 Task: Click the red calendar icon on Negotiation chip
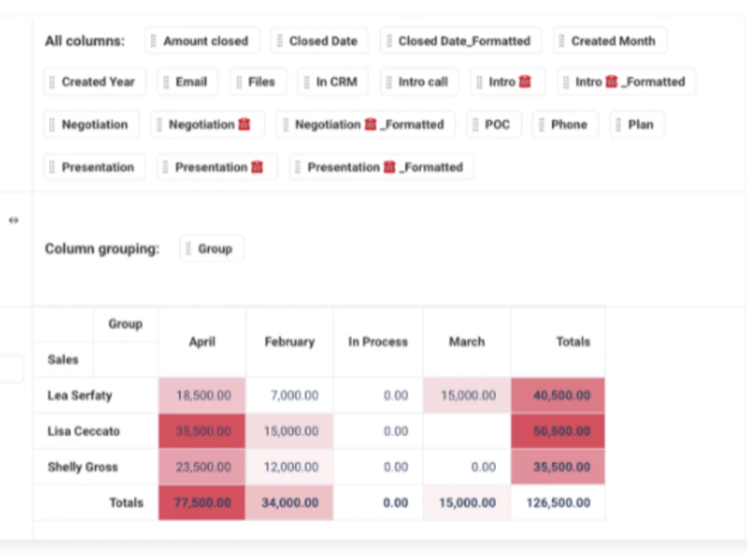244,125
